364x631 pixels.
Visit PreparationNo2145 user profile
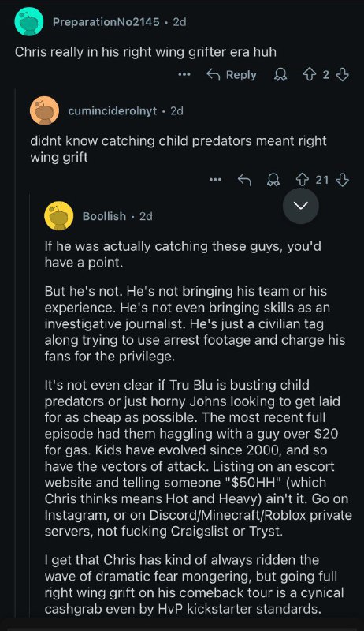click(x=106, y=22)
